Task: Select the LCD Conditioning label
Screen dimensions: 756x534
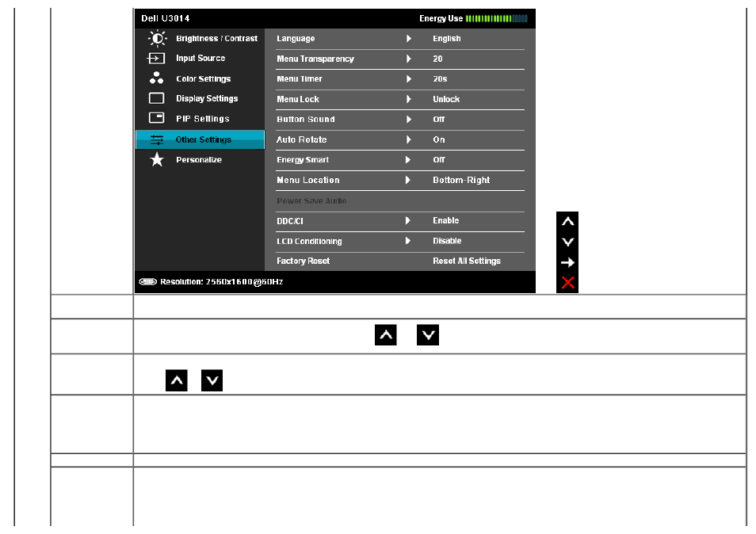Action: point(309,242)
